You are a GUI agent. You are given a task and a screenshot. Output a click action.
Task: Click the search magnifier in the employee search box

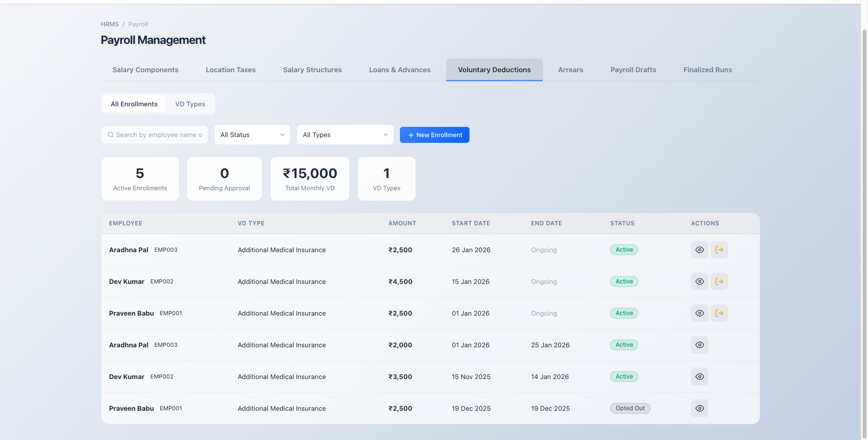pos(110,135)
